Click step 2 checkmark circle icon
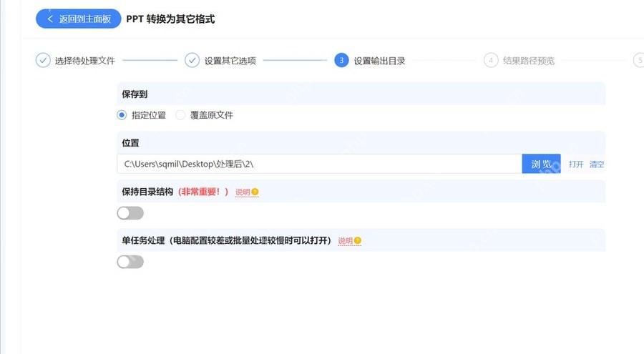 pyautogui.click(x=192, y=60)
